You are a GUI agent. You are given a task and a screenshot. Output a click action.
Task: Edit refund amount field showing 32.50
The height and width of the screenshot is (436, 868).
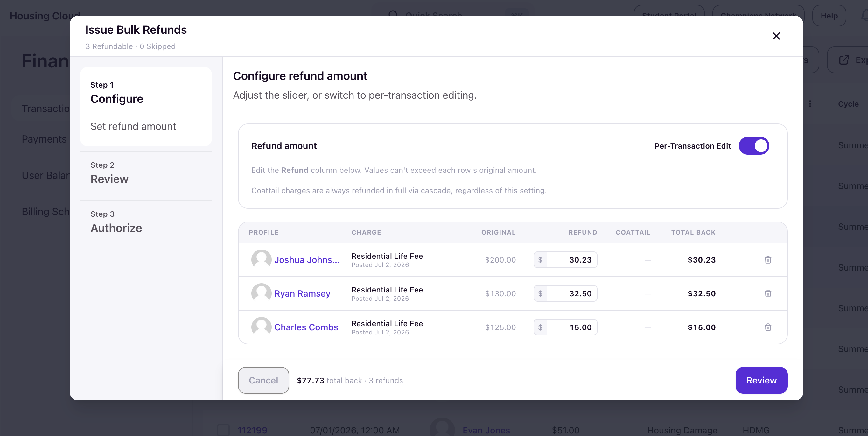pos(572,293)
